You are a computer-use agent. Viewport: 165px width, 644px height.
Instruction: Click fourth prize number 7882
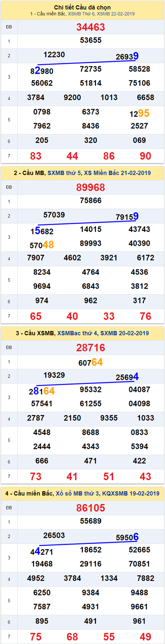[x=145, y=578]
